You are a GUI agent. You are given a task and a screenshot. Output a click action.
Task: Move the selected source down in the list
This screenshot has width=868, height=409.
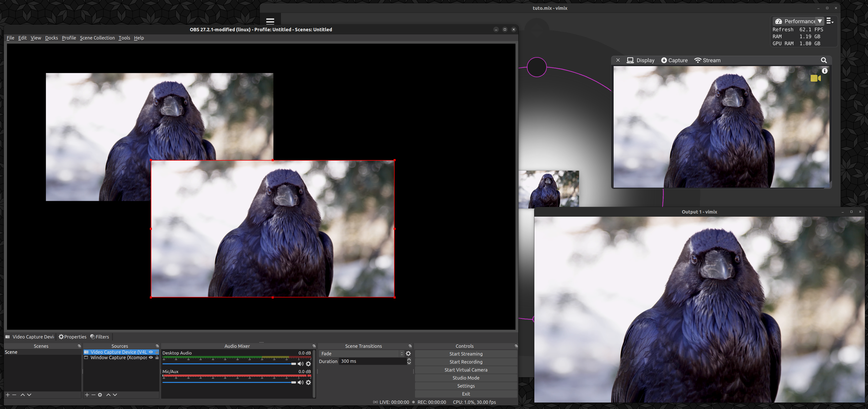pos(115,395)
